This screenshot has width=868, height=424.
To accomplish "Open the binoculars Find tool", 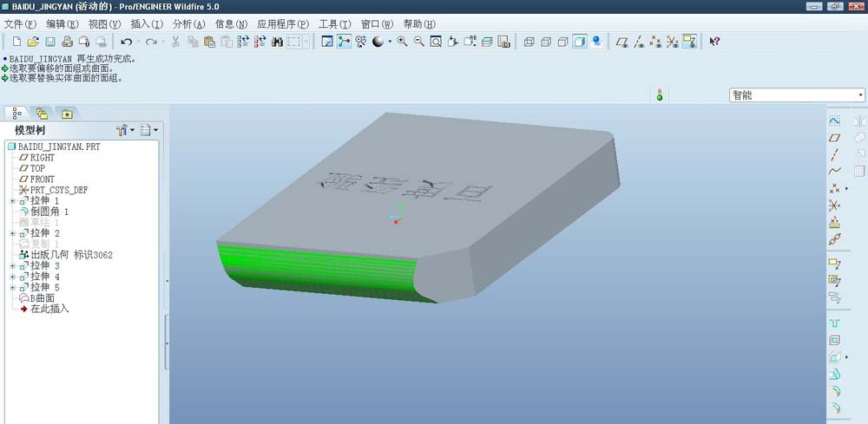I will (278, 42).
